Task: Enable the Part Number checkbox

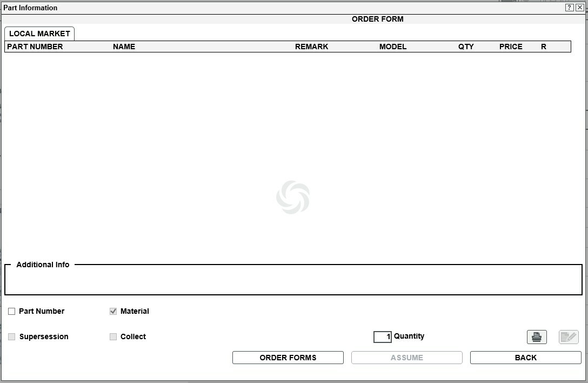Action: click(12, 311)
